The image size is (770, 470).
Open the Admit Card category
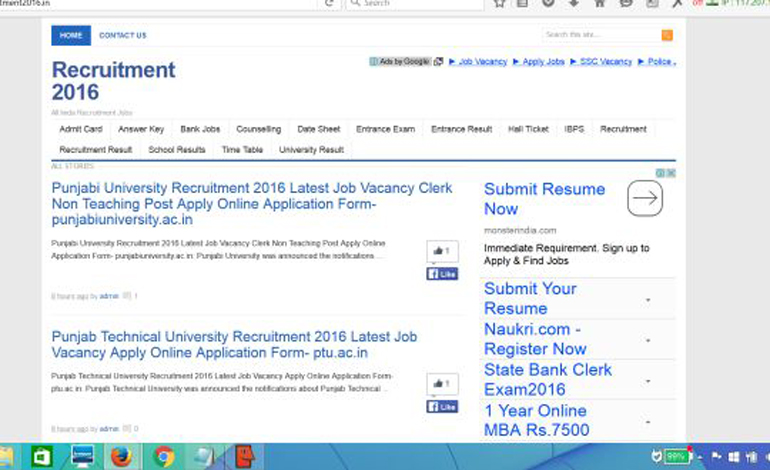(81, 129)
